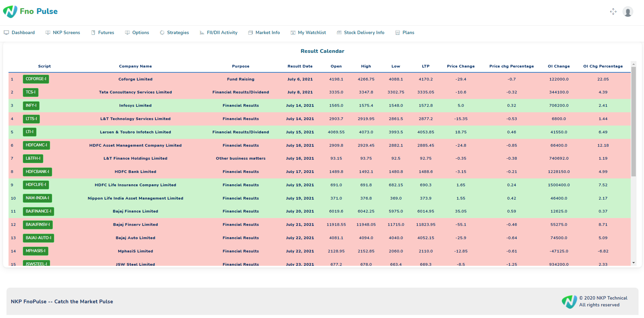
Task: Click the Company Name column header
Action: coord(135,67)
